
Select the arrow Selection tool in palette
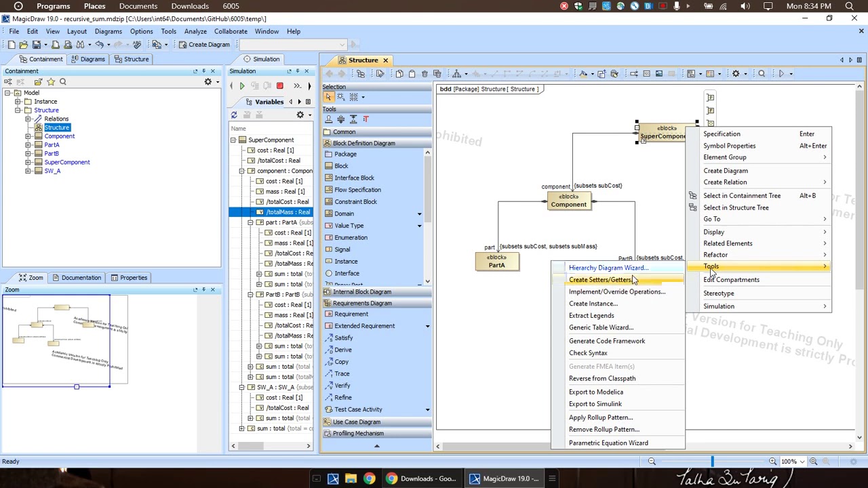tap(329, 97)
